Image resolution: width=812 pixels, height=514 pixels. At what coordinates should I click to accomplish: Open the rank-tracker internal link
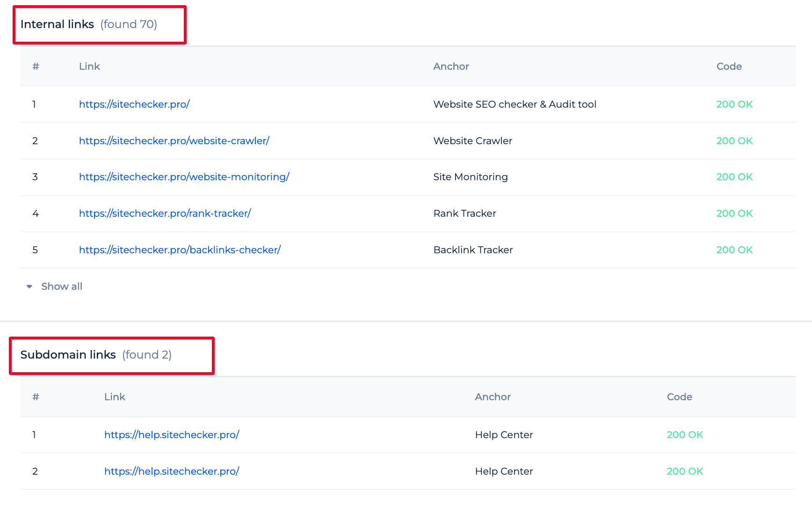tap(165, 213)
